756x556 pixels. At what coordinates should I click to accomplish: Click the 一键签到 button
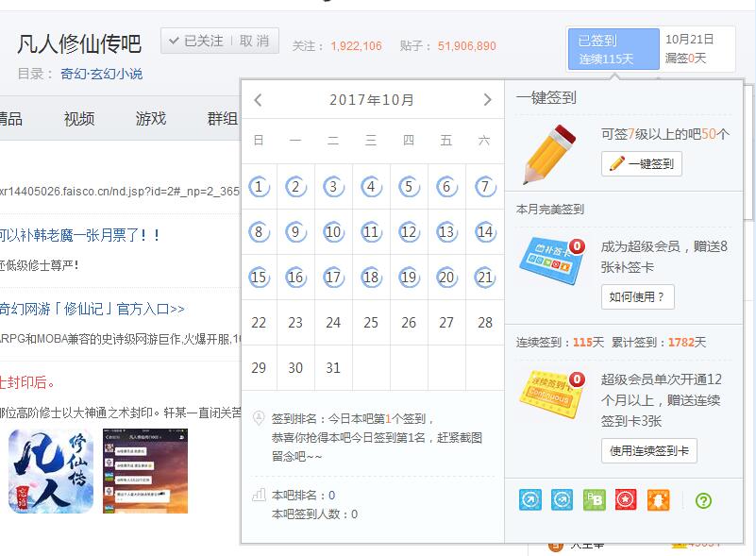coord(641,163)
